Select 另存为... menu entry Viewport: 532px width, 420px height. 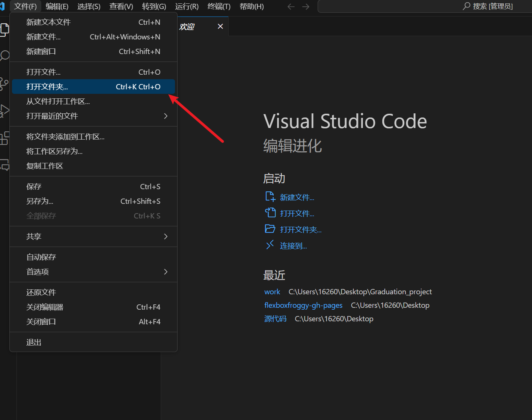93,201
